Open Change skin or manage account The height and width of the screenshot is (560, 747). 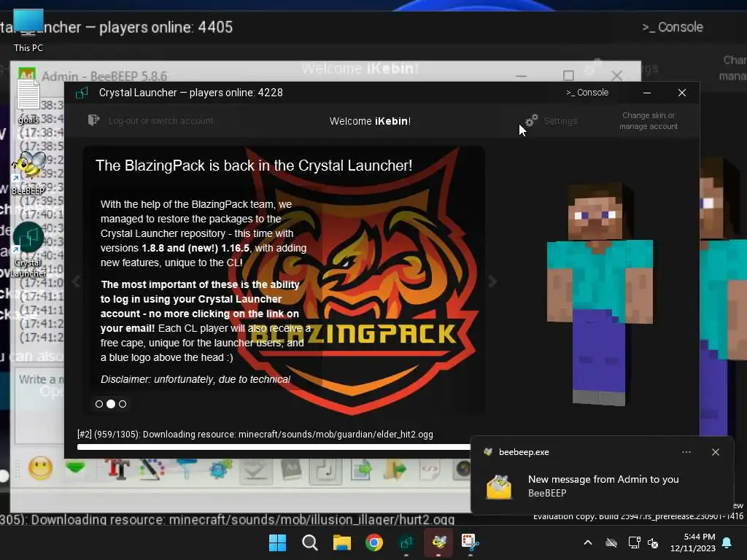click(x=649, y=121)
